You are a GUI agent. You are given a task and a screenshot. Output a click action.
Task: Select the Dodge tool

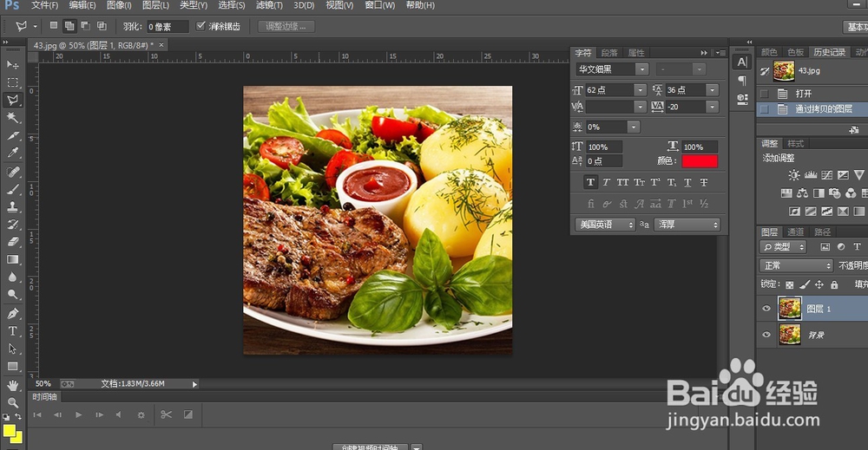[12, 295]
